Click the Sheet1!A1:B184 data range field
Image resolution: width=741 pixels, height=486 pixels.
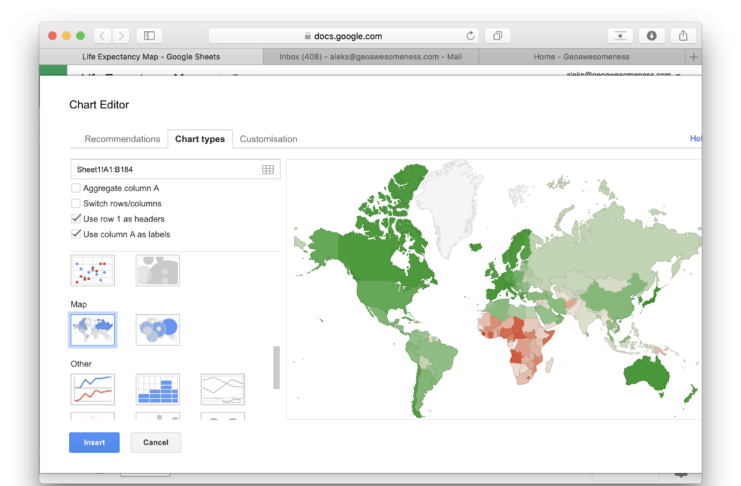[x=165, y=170]
